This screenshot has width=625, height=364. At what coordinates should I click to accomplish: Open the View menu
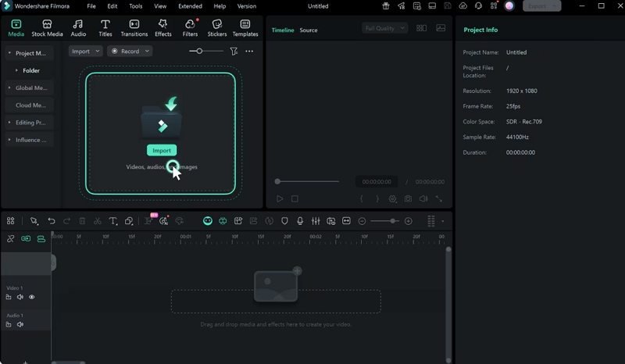click(x=160, y=6)
